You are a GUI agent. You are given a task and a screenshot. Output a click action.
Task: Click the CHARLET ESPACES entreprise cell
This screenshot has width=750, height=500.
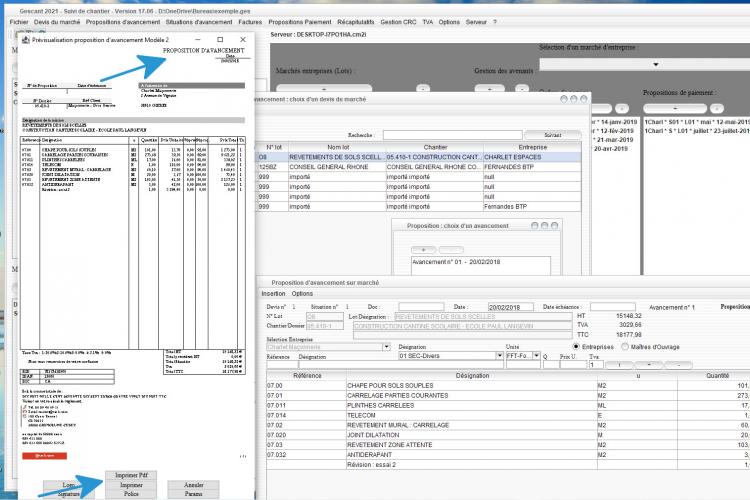[532, 157]
